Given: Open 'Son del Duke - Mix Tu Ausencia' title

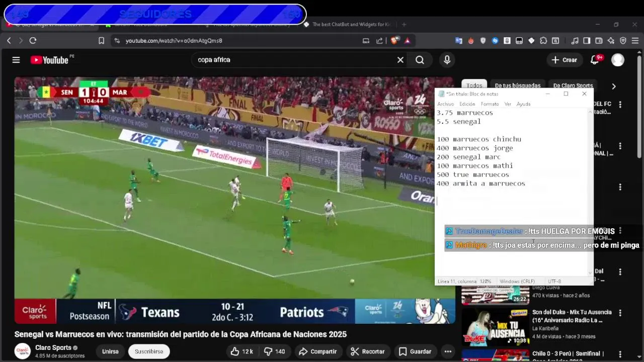Looking at the screenshot, I should [x=572, y=316].
